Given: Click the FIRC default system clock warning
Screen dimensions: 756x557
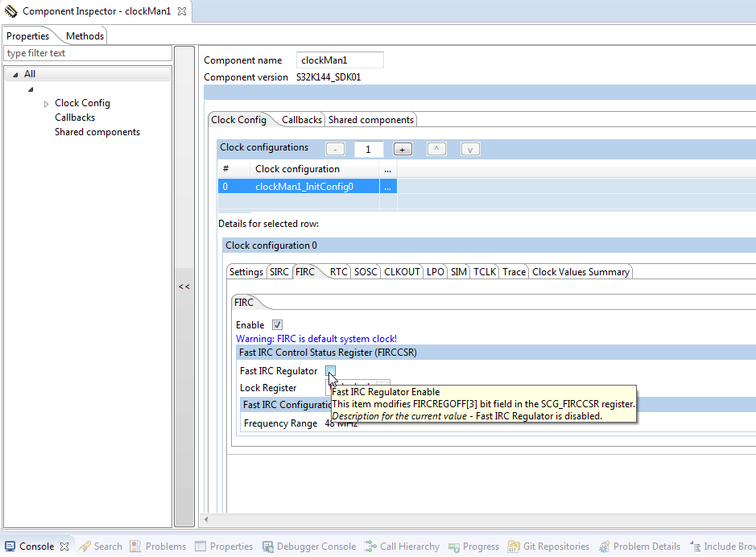Looking at the screenshot, I should (x=316, y=339).
